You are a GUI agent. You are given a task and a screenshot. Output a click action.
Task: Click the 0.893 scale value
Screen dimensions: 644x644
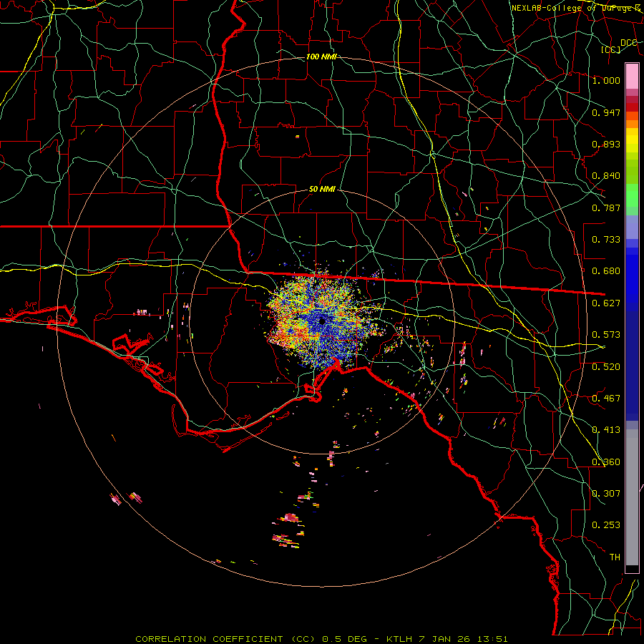[606, 144]
